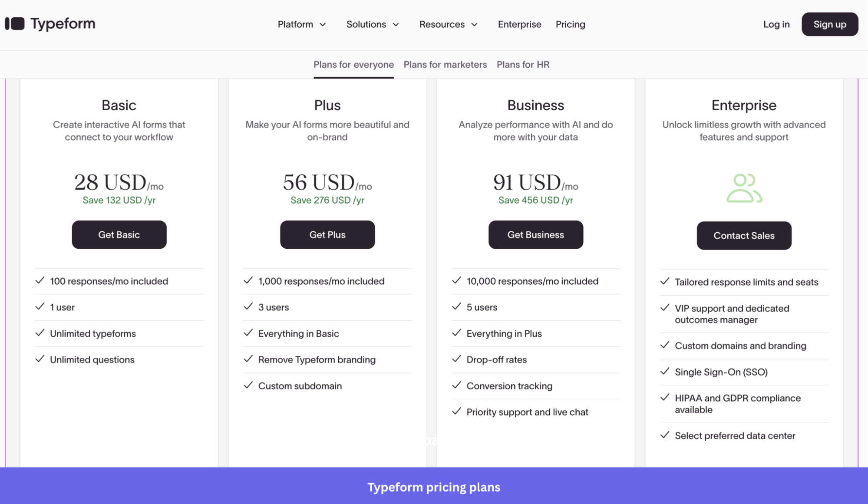The image size is (868, 504).
Task: Click the Log in link
Action: [x=776, y=24]
